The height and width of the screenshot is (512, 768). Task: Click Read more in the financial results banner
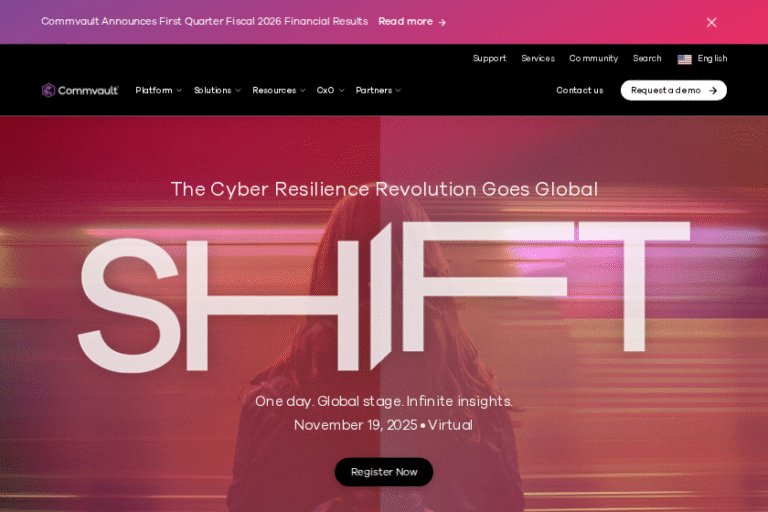point(405,22)
